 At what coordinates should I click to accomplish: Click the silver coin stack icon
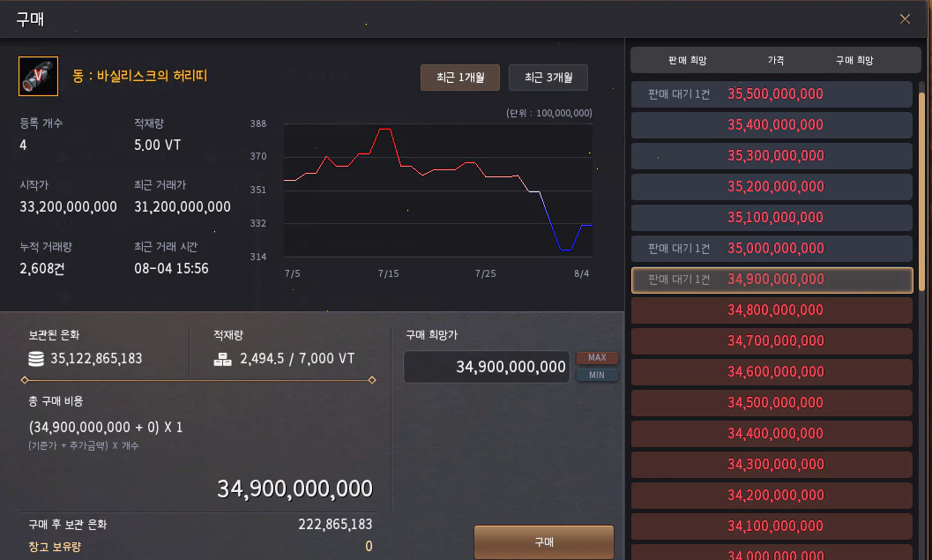tap(36, 358)
